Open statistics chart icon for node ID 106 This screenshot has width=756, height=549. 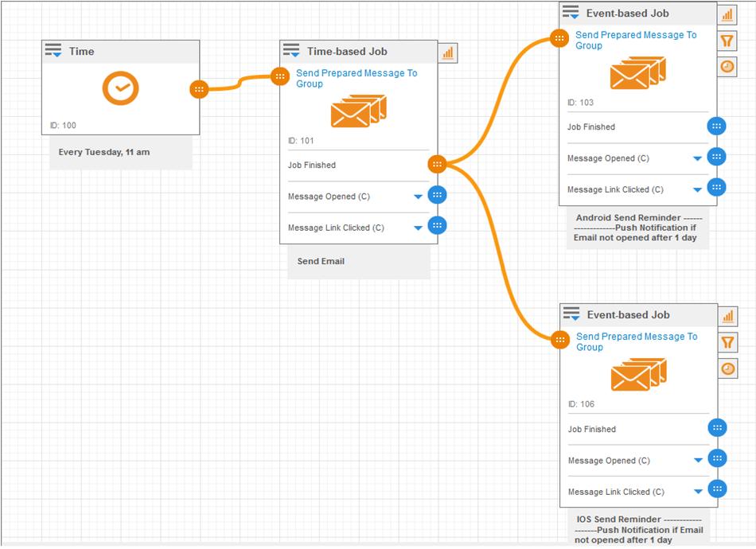click(728, 317)
